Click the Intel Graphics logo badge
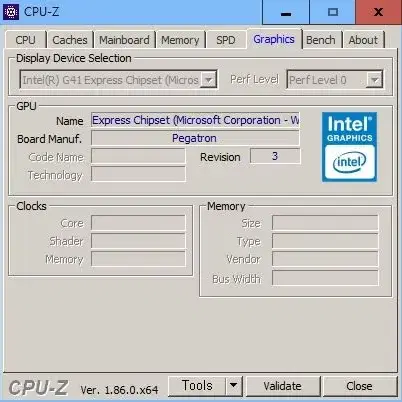The width and height of the screenshot is (402, 402). pos(349,147)
